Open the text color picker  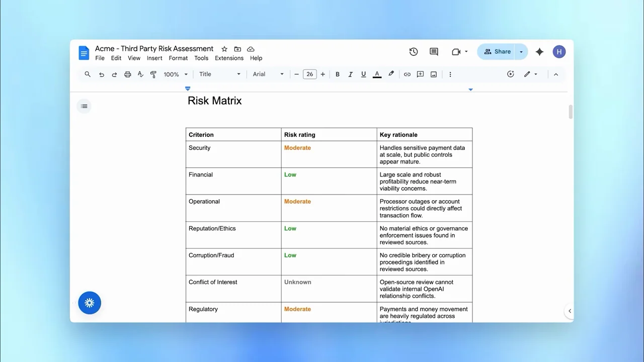pos(377,74)
